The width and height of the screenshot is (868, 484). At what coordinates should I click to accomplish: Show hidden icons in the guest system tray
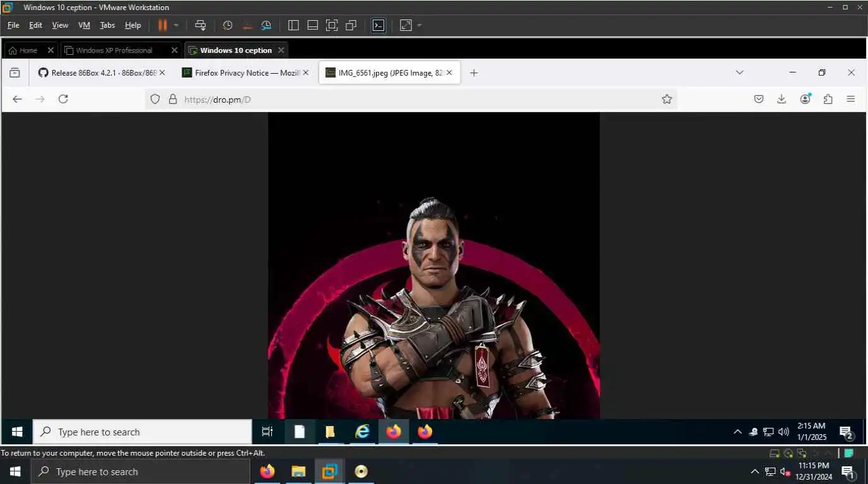coord(737,432)
